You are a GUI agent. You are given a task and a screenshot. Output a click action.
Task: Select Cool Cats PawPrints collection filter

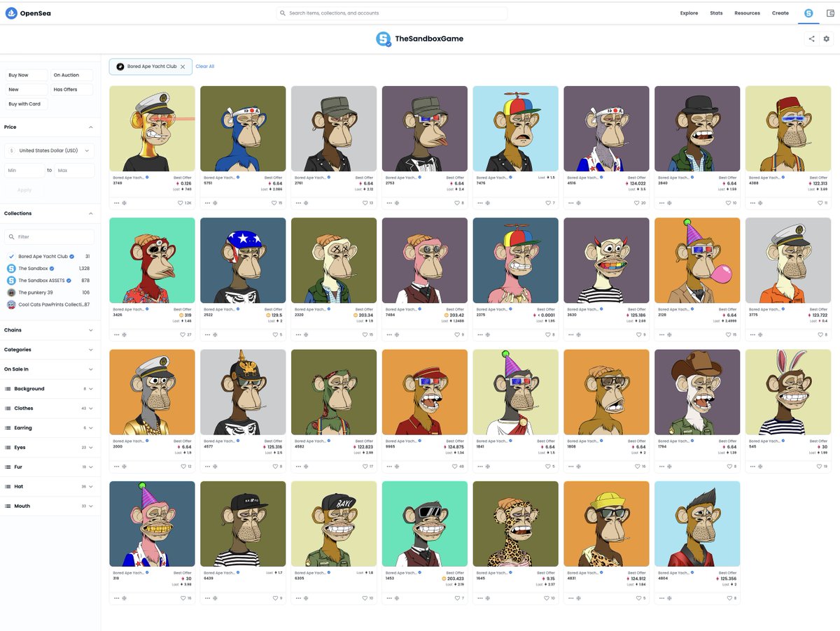point(49,304)
